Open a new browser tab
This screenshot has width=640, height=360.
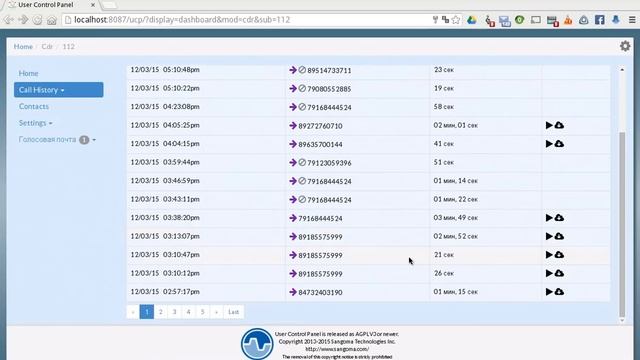click(109, 5)
